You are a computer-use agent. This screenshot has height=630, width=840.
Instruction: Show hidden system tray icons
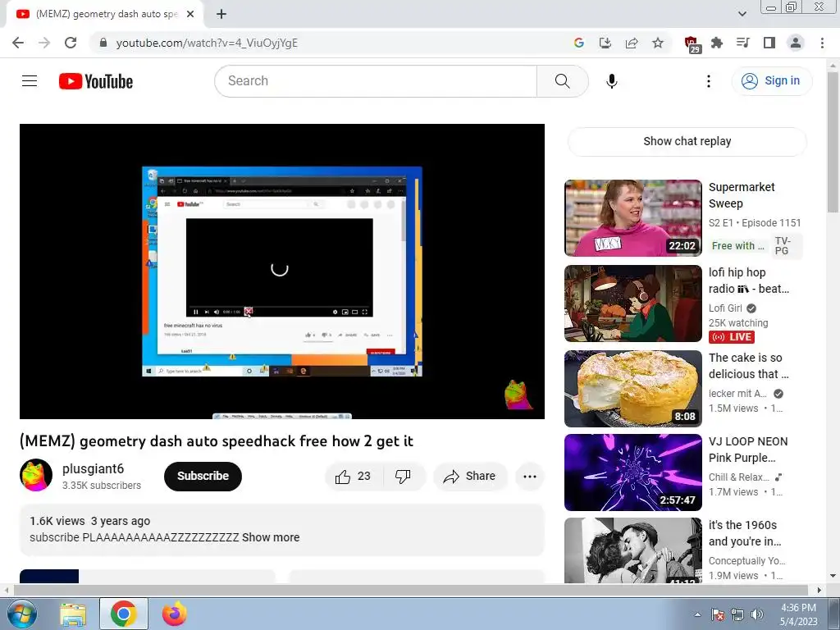click(697, 614)
